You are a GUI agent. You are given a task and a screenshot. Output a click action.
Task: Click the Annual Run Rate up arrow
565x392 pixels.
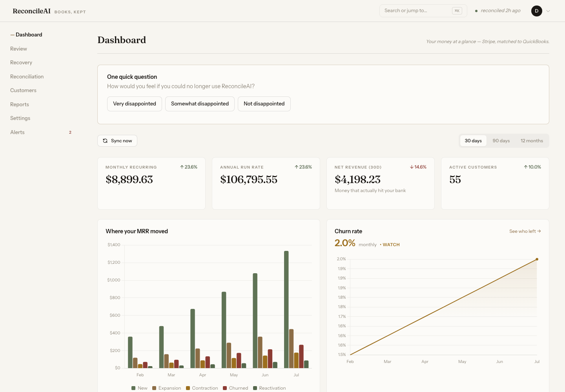tap(297, 167)
